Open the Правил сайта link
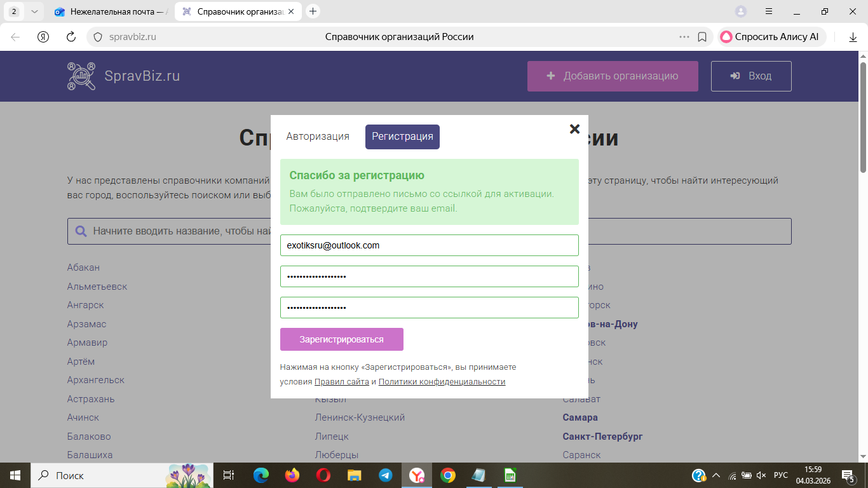The image size is (868, 488). pos(342,382)
